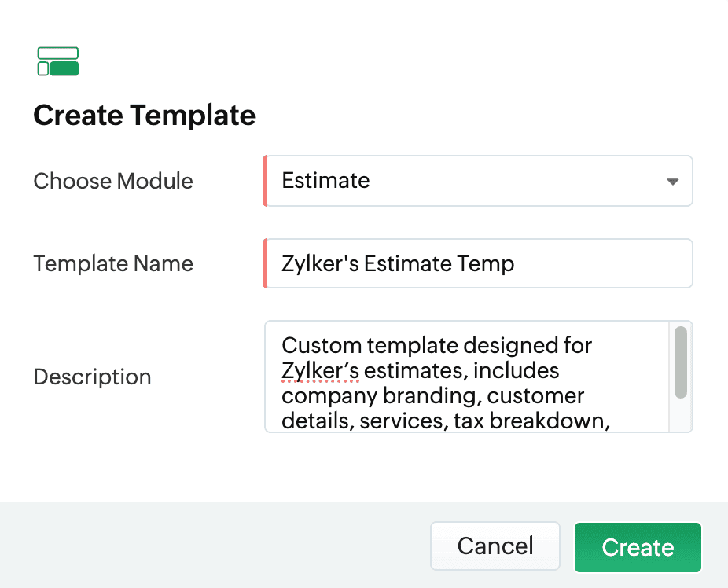Place cursor after 'Temp' in Template Name
This screenshot has height=588, width=728.
point(515,263)
